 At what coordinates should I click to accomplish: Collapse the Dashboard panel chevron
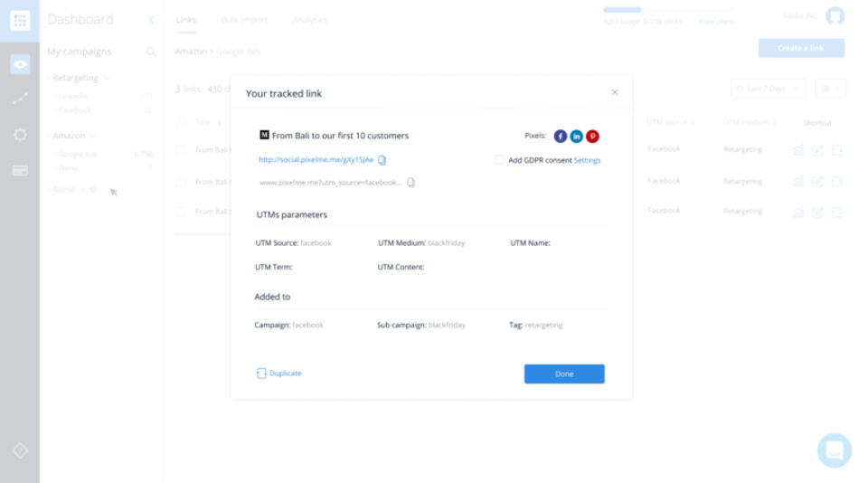[x=151, y=20]
